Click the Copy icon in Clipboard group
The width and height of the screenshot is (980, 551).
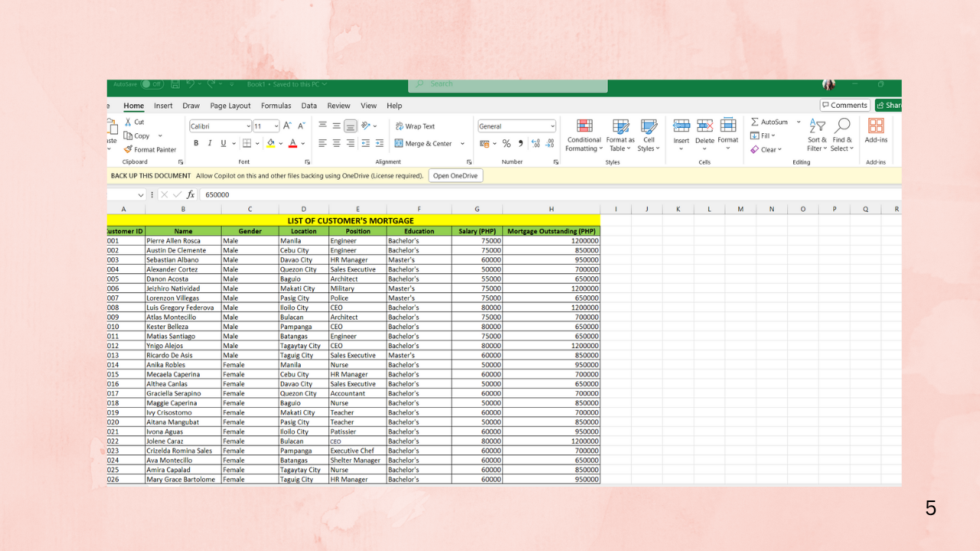pyautogui.click(x=128, y=136)
